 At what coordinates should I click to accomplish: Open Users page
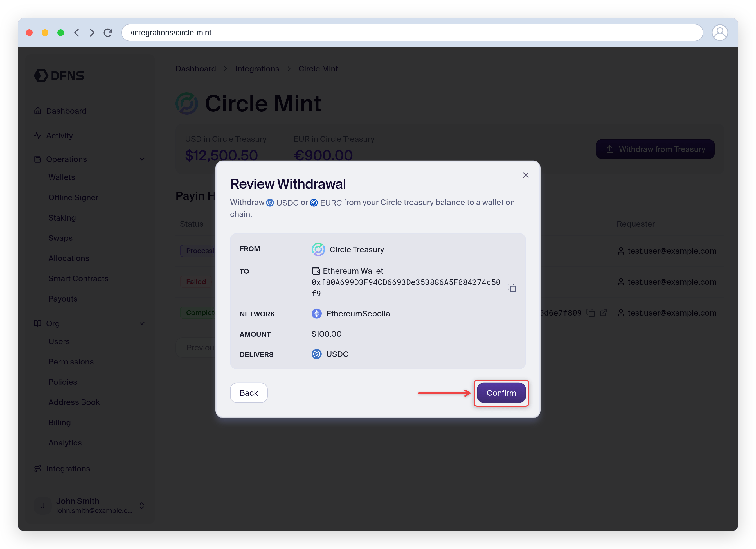[x=59, y=342]
